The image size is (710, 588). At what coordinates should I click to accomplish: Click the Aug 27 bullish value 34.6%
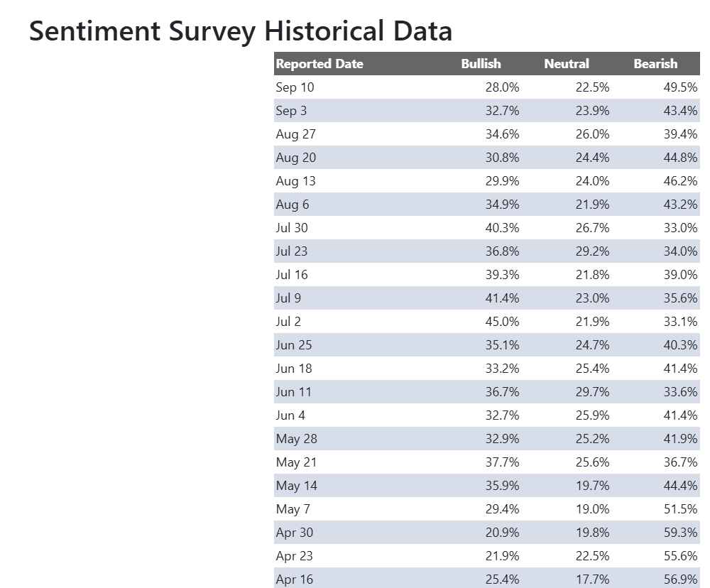[x=502, y=134]
